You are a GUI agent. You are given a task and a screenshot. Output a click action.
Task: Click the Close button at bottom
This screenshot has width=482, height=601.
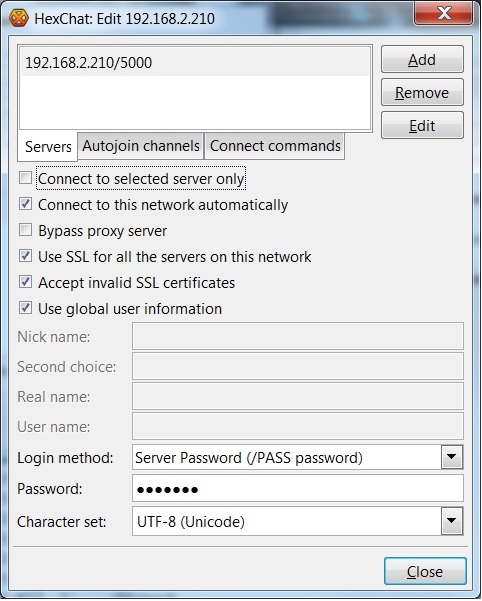[425, 571]
